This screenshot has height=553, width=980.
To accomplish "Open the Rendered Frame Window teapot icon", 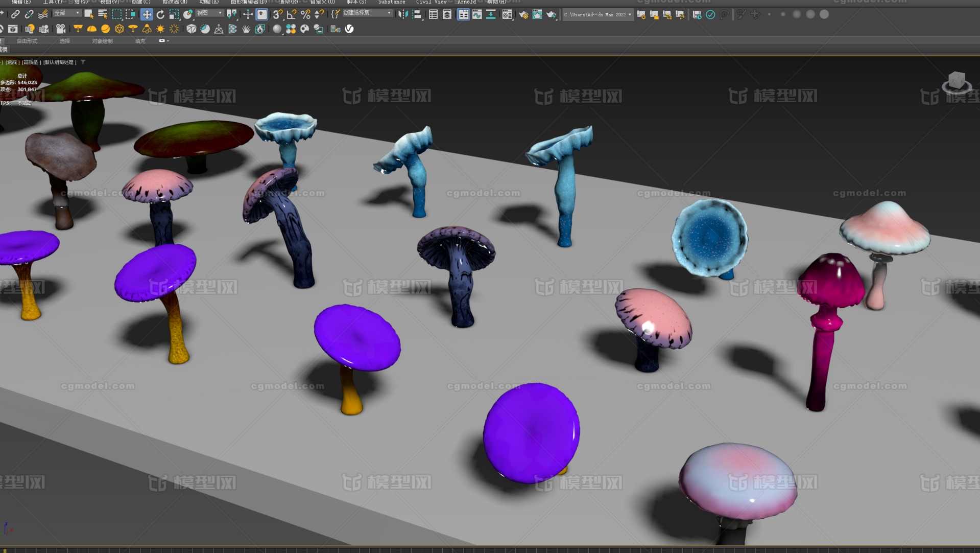I will point(537,14).
